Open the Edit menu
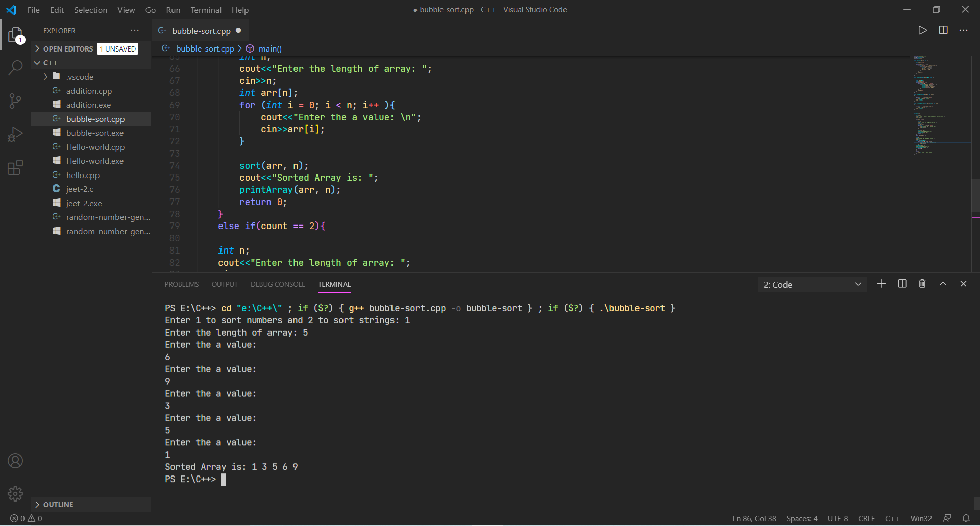The height and width of the screenshot is (526, 980). click(57, 10)
